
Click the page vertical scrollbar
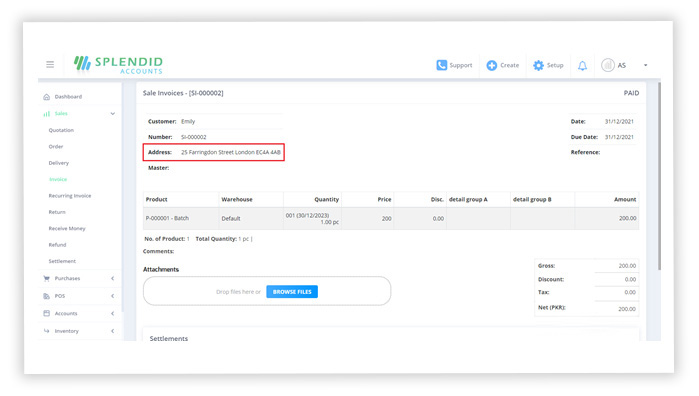point(659,176)
